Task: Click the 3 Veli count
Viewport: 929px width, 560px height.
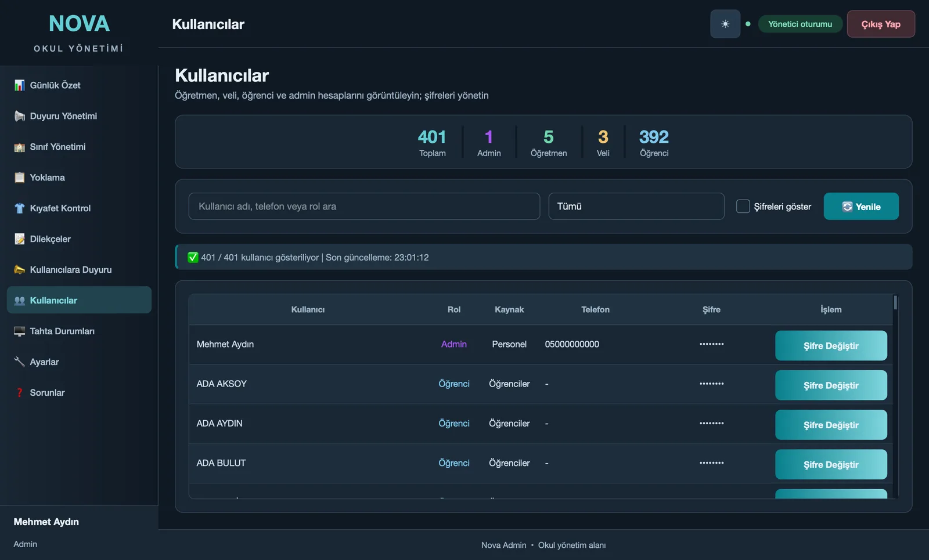Action: pyautogui.click(x=603, y=142)
